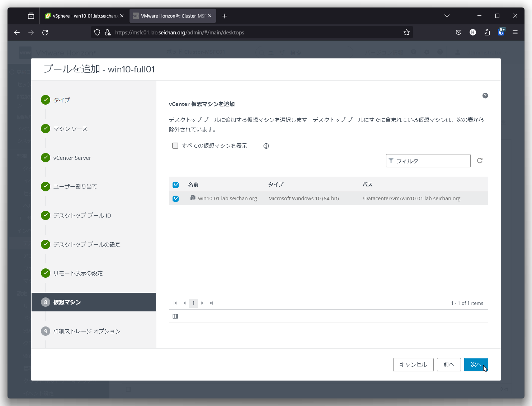532x406 pixels.
Task: Switch to the VMware Horizon tab
Action: pyautogui.click(x=173, y=16)
